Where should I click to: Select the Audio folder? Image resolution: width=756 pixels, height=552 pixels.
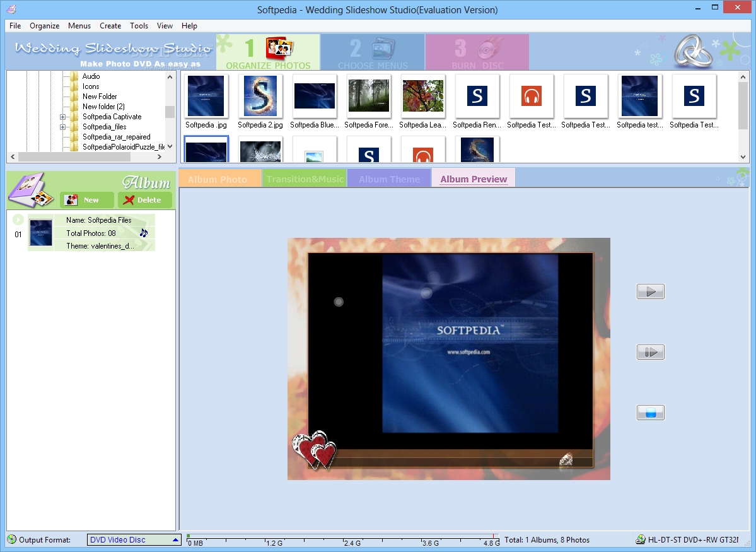(91, 76)
